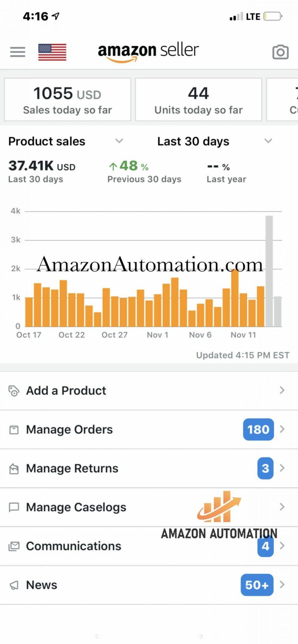Open the Communications menu item
298x644 pixels.
pyautogui.click(x=73, y=546)
